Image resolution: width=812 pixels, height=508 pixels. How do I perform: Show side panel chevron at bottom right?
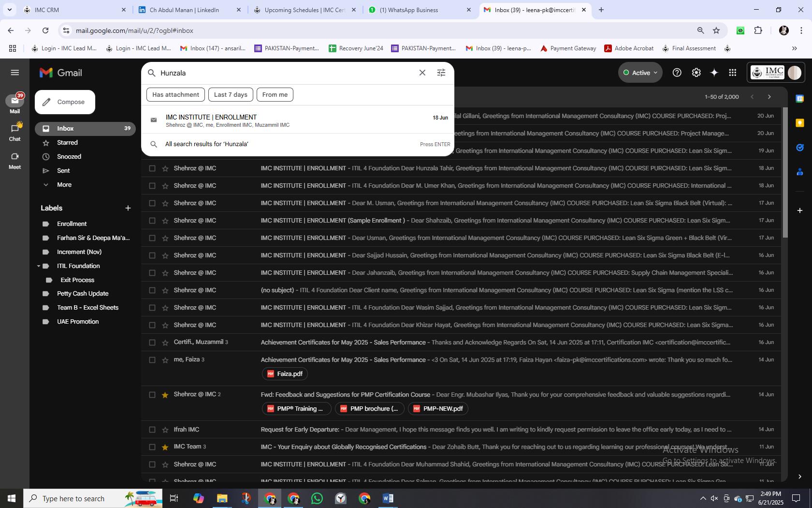[x=800, y=477]
